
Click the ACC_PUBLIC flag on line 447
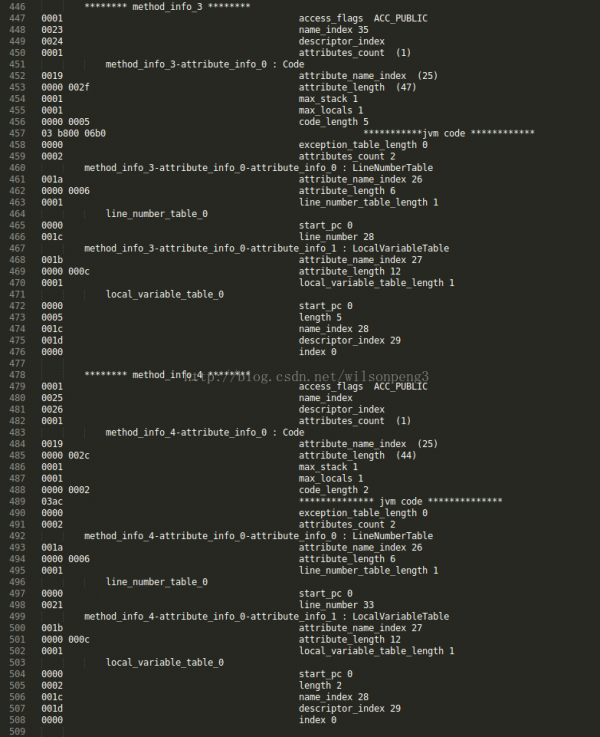point(400,18)
